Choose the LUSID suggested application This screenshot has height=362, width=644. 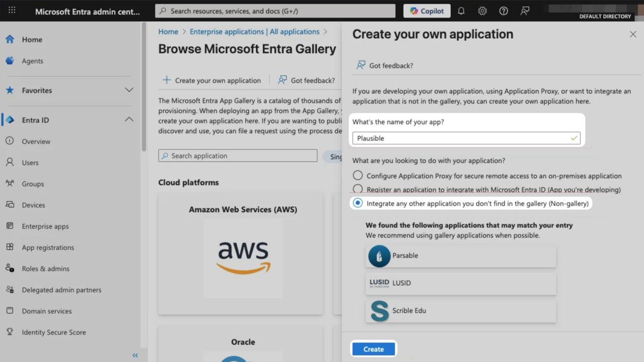pos(461,283)
